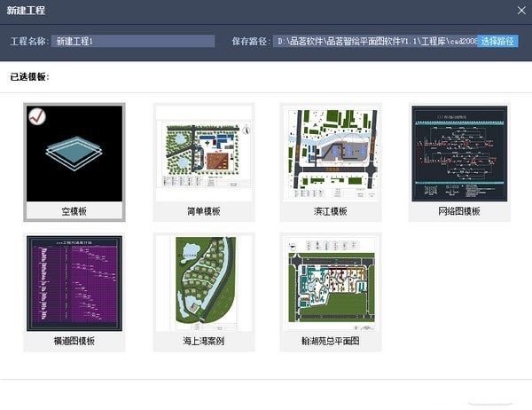
Task: Choose the 横道图模板 Gantt chart thumbnail
Action: (x=74, y=283)
